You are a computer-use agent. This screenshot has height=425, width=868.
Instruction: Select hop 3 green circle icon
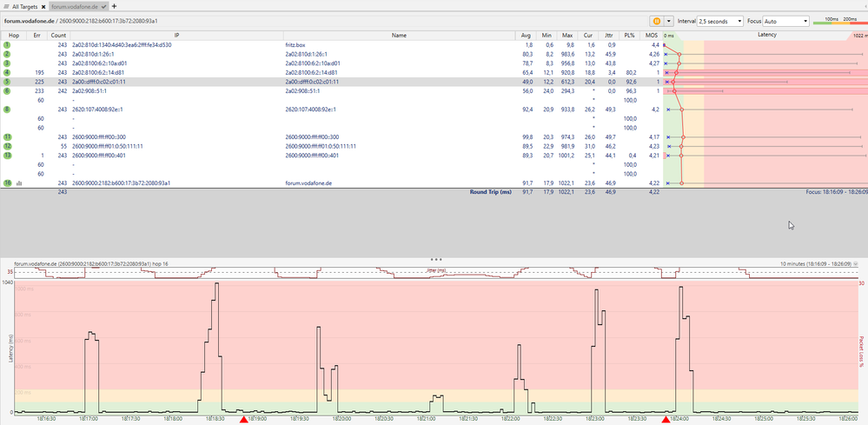[x=7, y=63]
